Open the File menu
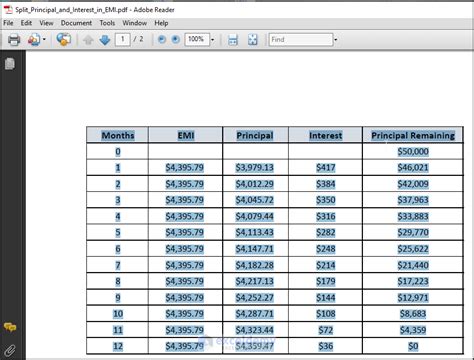 coord(8,23)
